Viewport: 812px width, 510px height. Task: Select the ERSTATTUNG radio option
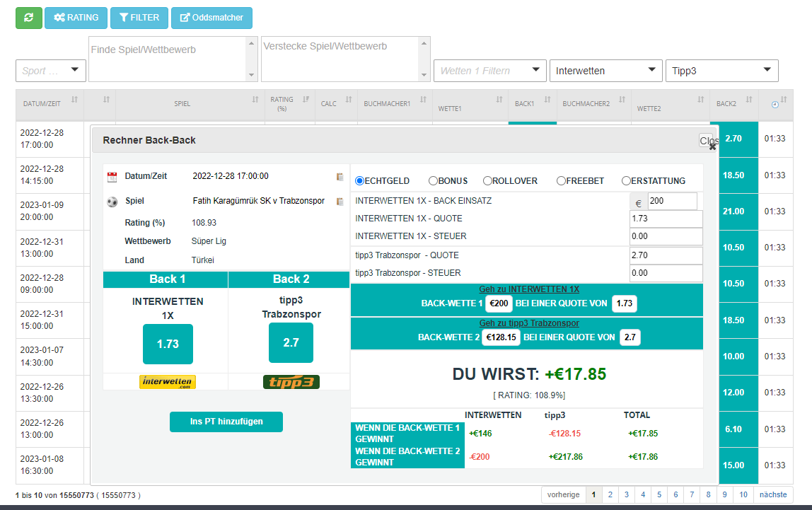point(626,180)
